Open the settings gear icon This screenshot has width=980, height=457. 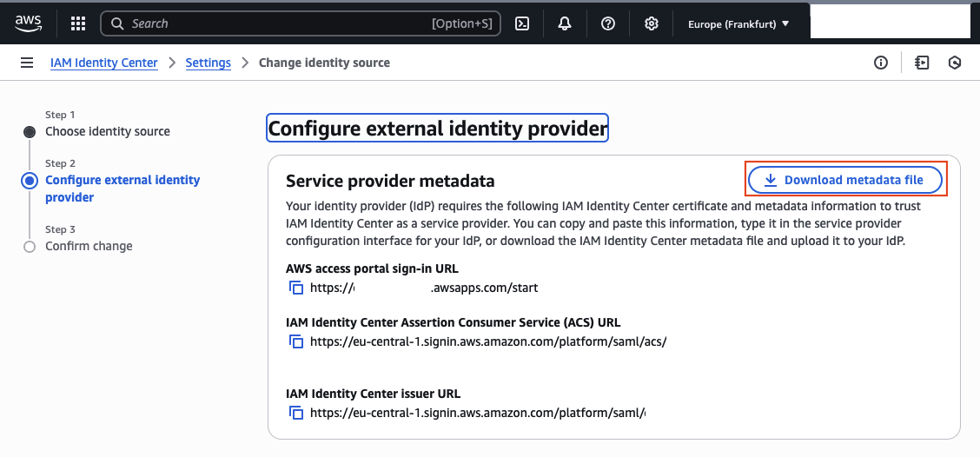[x=652, y=23]
